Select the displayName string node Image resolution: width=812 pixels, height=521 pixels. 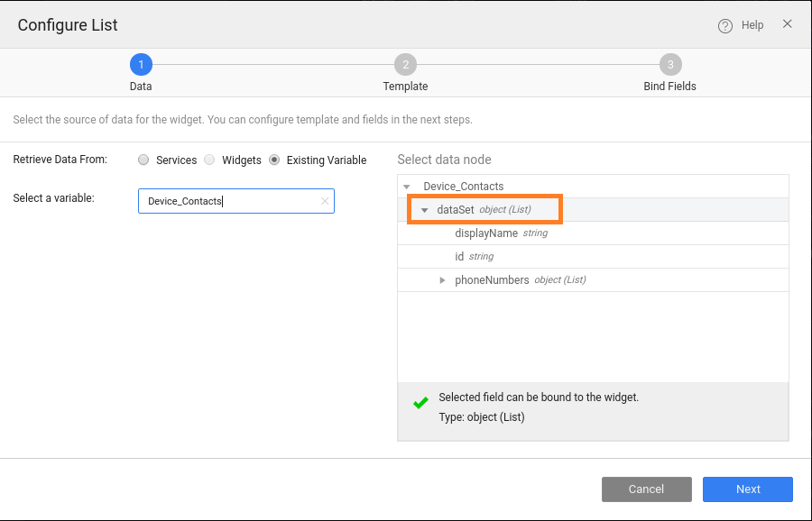pos(486,233)
